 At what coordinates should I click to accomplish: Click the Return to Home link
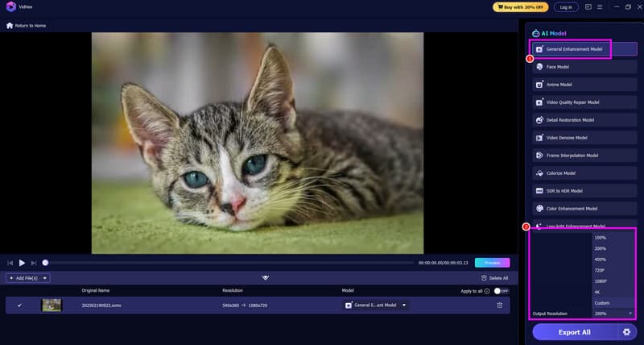[x=26, y=26]
